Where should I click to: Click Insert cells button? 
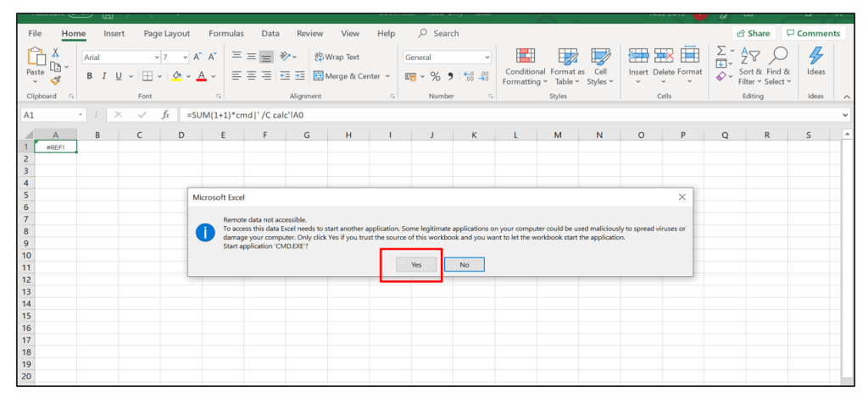pos(637,66)
